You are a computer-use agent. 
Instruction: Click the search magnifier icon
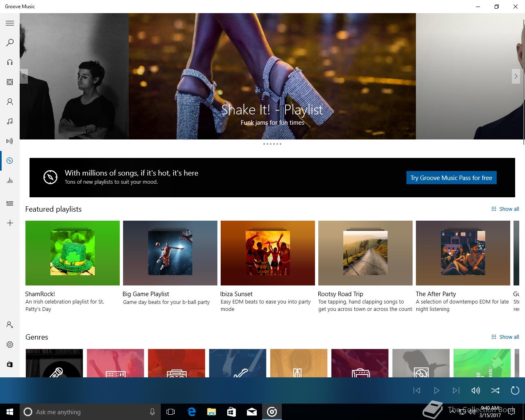click(10, 43)
